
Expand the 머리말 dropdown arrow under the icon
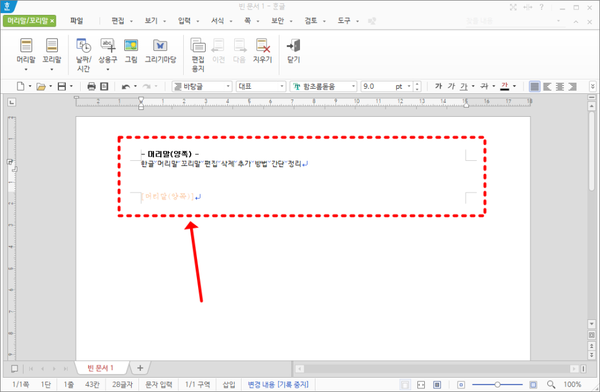pyautogui.click(x=26, y=70)
